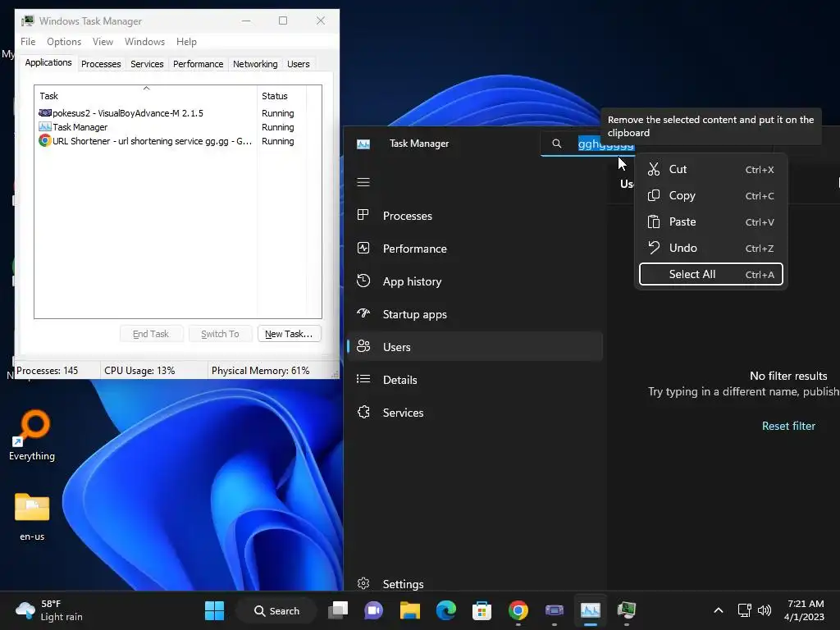Choose Select All from context menu
Viewport: 840px width, 630px height.
coord(711,274)
